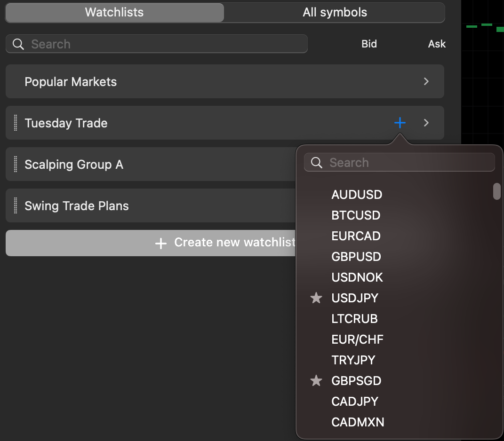Image resolution: width=504 pixels, height=441 pixels.
Task: Click the blue plus icon on Tuesday Trade
Action: click(x=400, y=123)
